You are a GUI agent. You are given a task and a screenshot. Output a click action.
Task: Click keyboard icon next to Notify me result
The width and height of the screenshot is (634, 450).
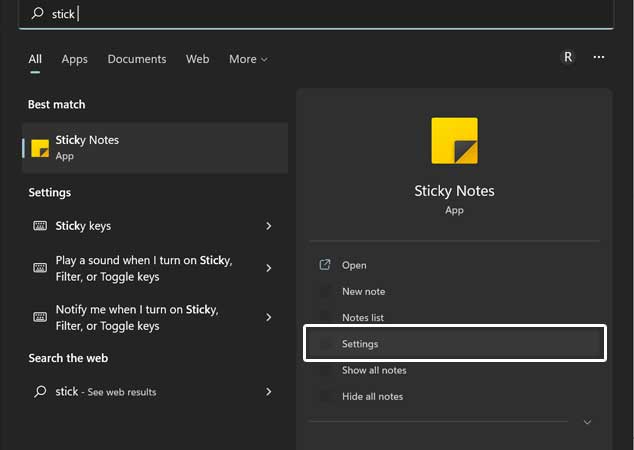click(40, 317)
